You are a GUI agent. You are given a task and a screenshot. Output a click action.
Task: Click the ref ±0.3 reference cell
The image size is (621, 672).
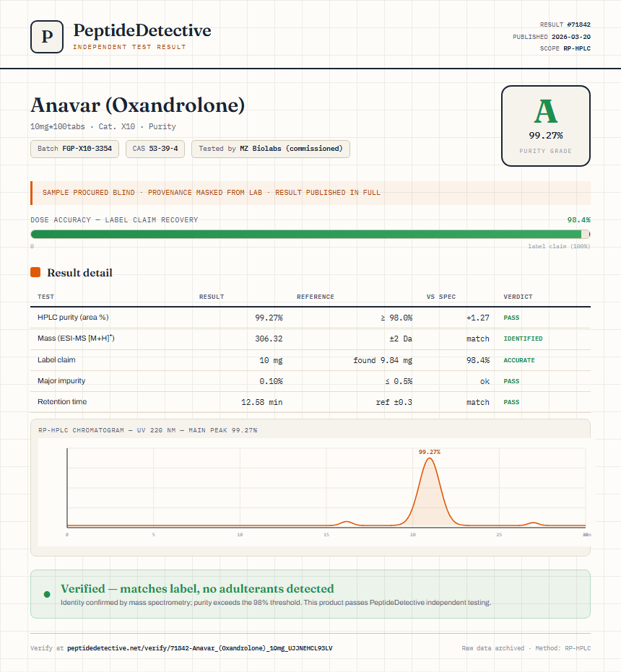[x=394, y=402]
